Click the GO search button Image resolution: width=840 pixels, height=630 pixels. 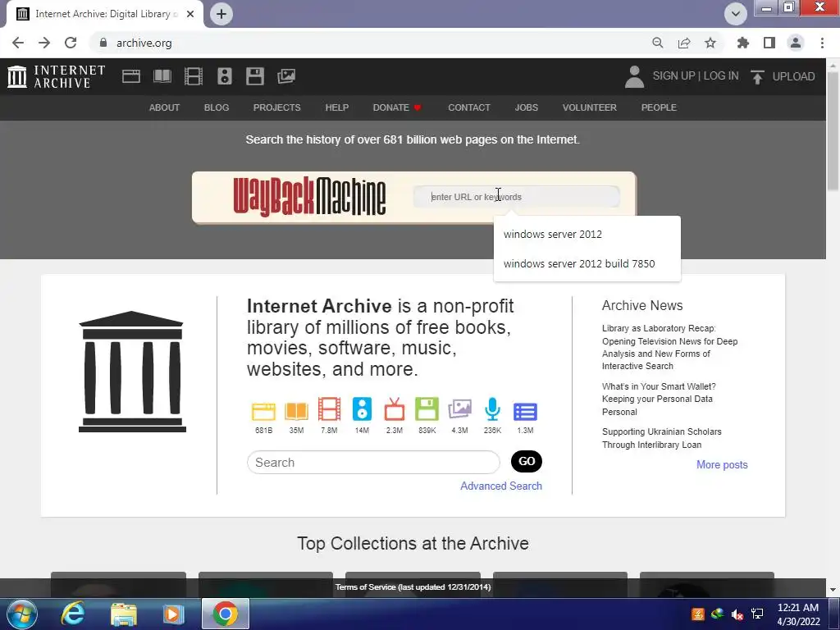pyautogui.click(x=527, y=461)
